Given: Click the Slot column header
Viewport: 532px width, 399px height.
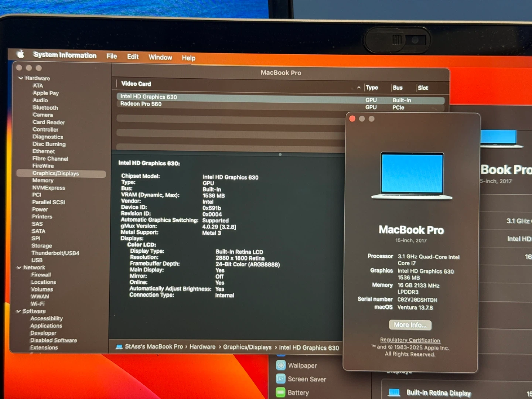Looking at the screenshot, I should pyautogui.click(x=423, y=88).
